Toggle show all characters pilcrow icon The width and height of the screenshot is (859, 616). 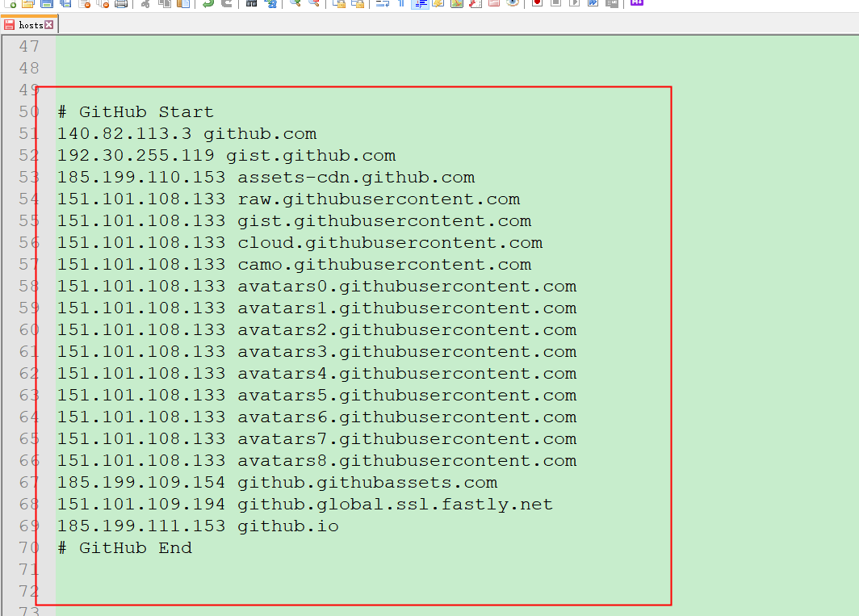[401, 2]
